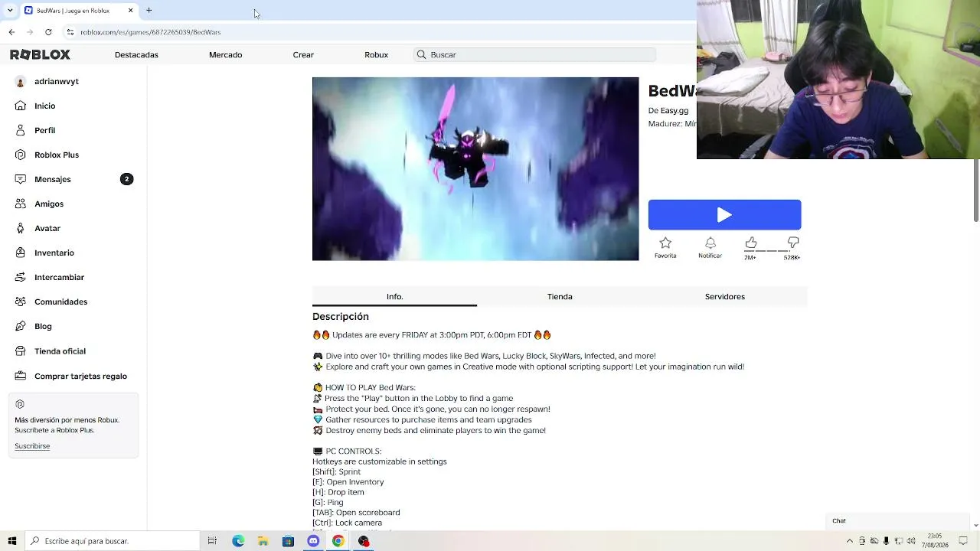Switch to the Tienda tab
The height and width of the screenshot is (551, 980).
click(x=560, y=297)
